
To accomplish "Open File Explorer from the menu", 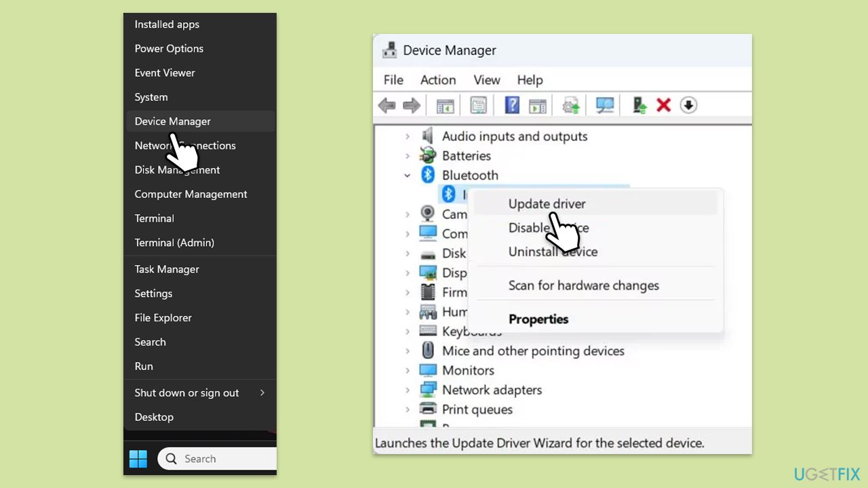I will pos(200,318).
